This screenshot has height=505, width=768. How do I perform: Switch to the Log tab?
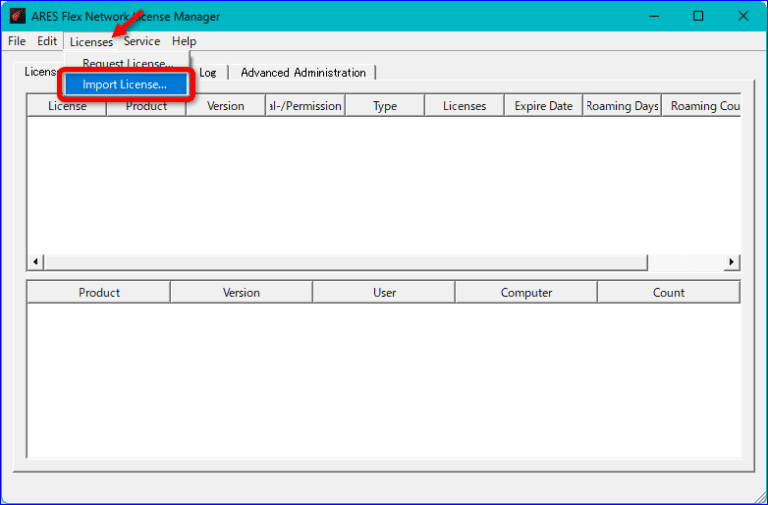coord(208,73)
